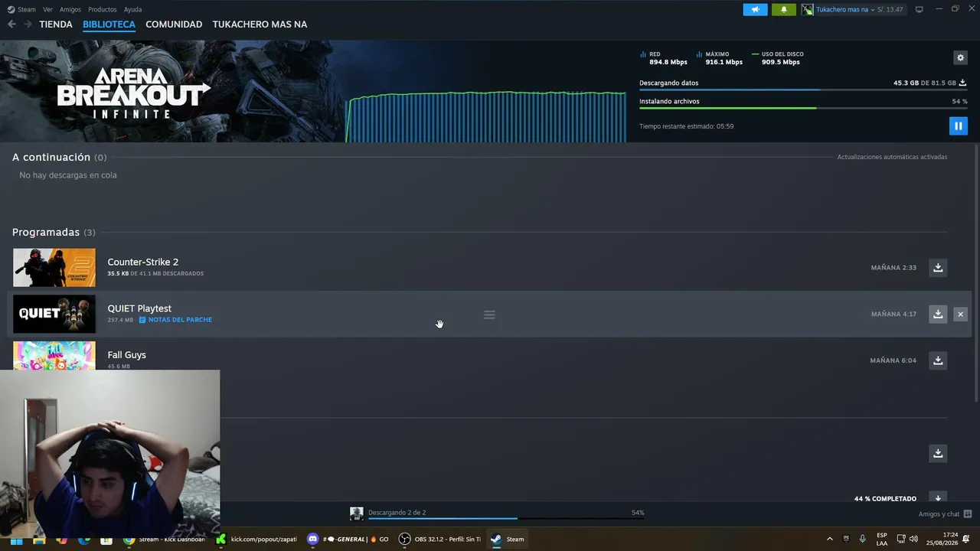980x551 pixels.
Task: Click the Descargando 2 de 2 status
Action: click(397, 513)
